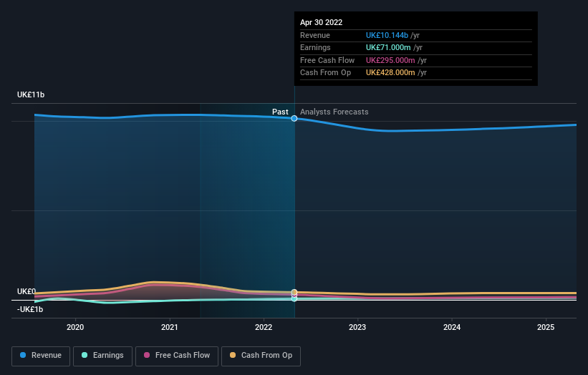
Task: Click the Past label on chart
Action: (280, 112)
